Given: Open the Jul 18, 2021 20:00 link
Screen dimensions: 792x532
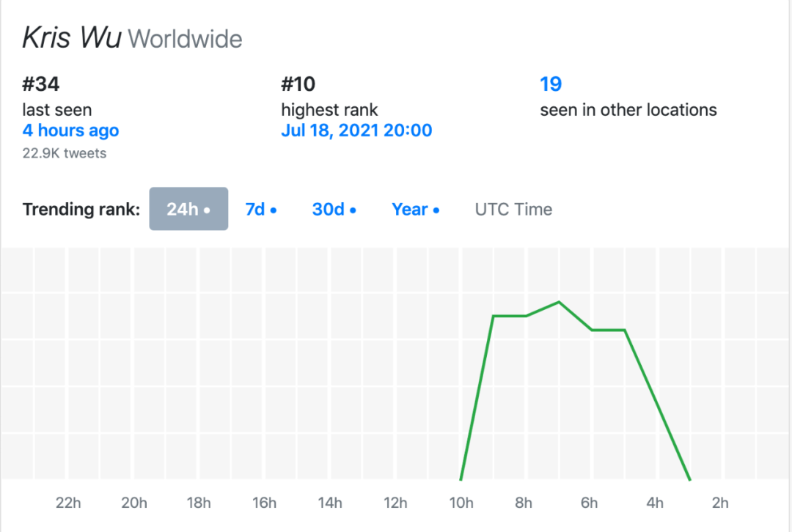Looking at the screenshot, I should click(x=356, y=131).
